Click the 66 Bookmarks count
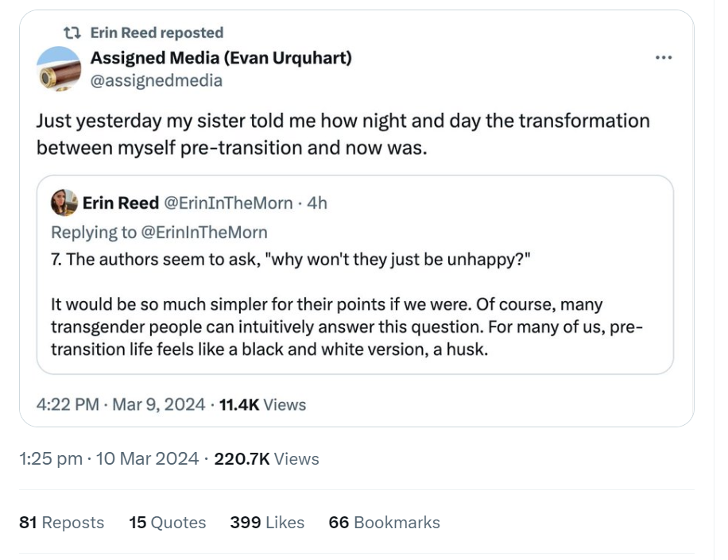Screen dimensions: 728x560 [x=384, y=522]
